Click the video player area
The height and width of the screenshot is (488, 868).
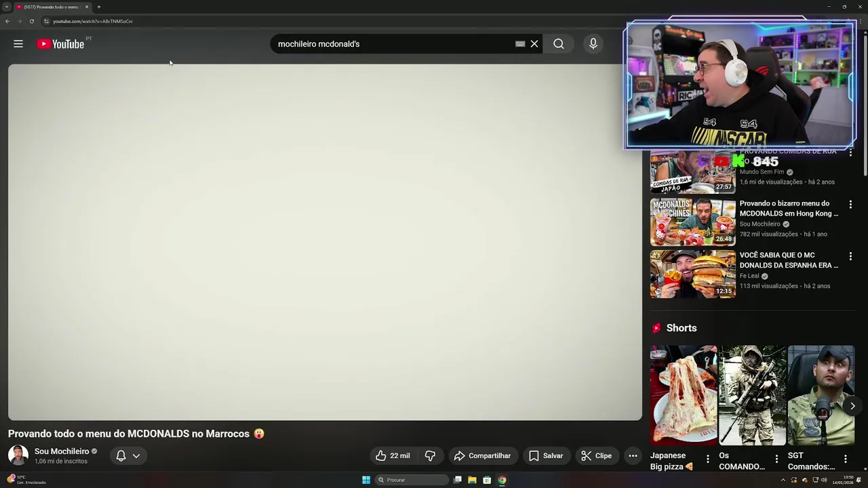click(325, 242)
